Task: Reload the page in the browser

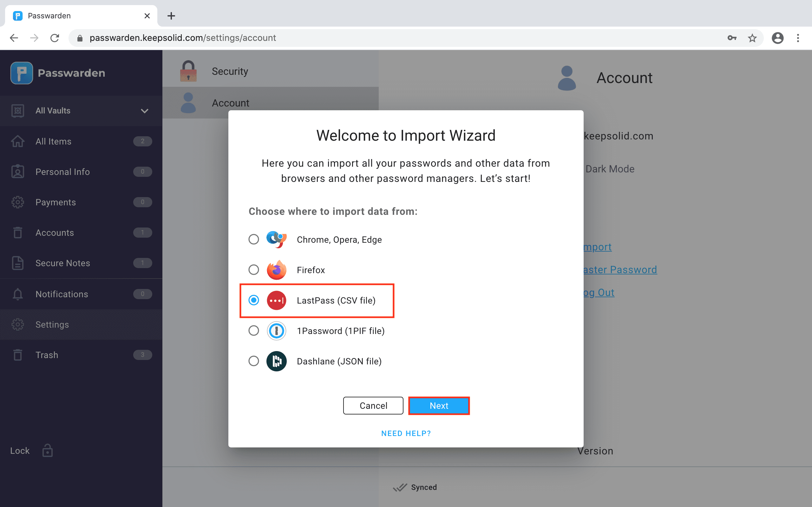Action: pos(55,38)
